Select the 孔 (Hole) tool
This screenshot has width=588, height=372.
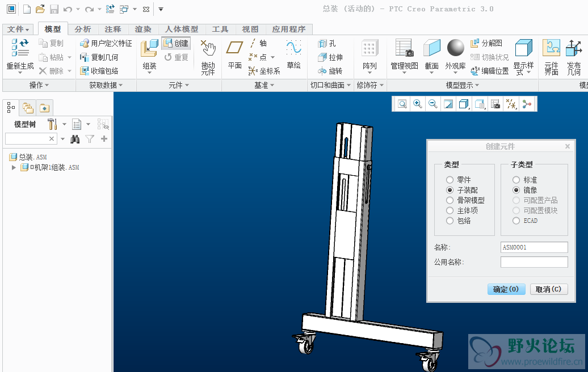[x=327, y=44]
